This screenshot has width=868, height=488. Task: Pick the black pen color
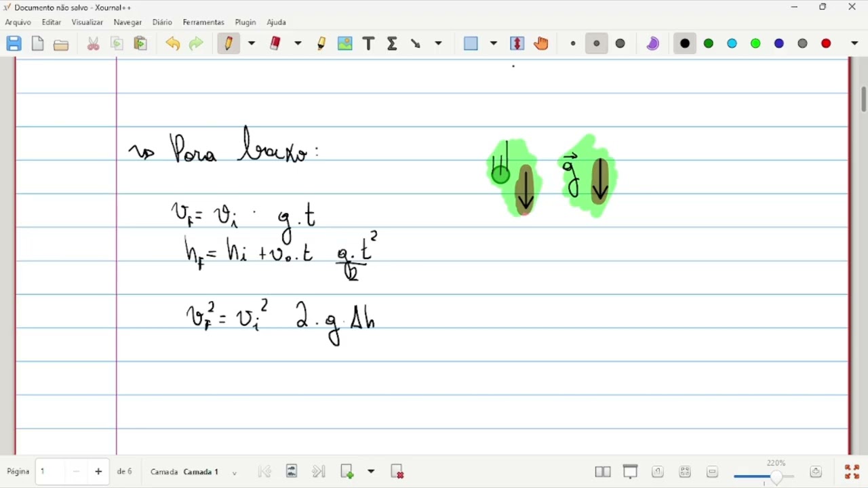coord(685,43)
